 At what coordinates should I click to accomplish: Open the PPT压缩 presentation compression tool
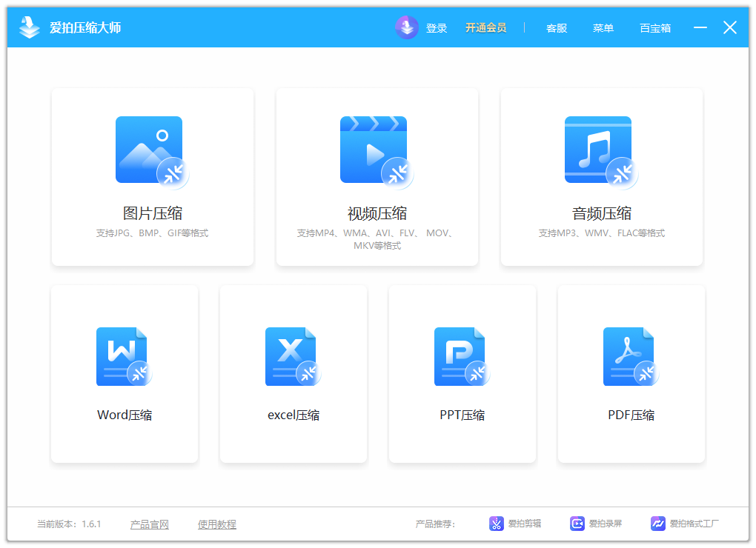pyautogui.click(x=462, y=356)
